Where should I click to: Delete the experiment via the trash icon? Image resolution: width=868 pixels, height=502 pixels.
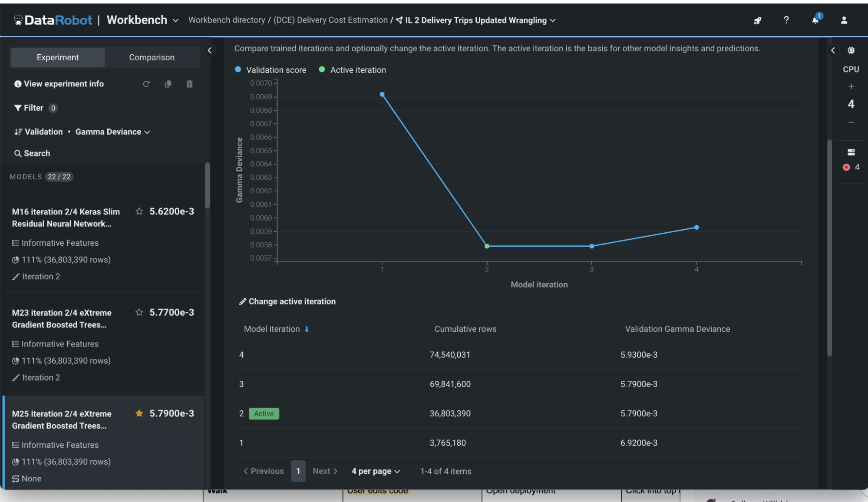tap(189, 84)
